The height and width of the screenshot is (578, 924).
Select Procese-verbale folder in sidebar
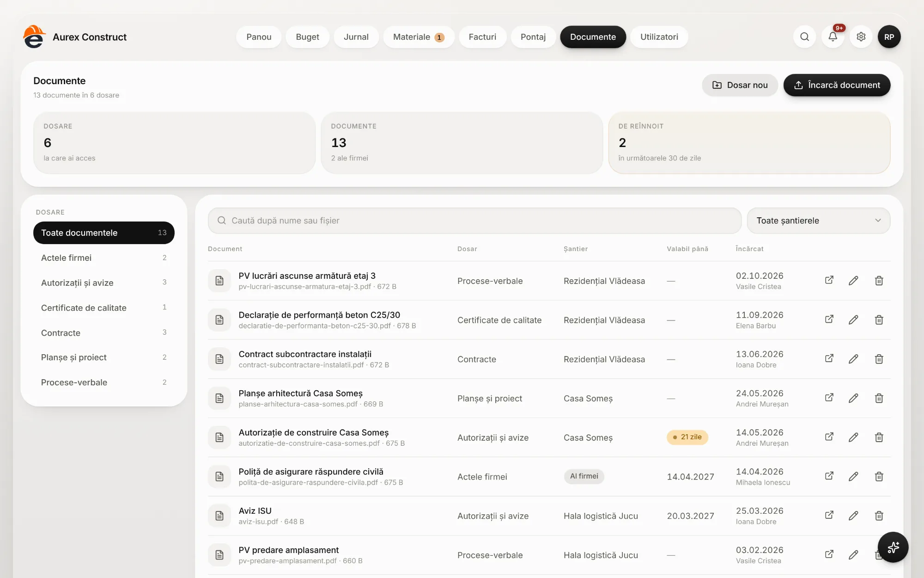pos(104,382)
